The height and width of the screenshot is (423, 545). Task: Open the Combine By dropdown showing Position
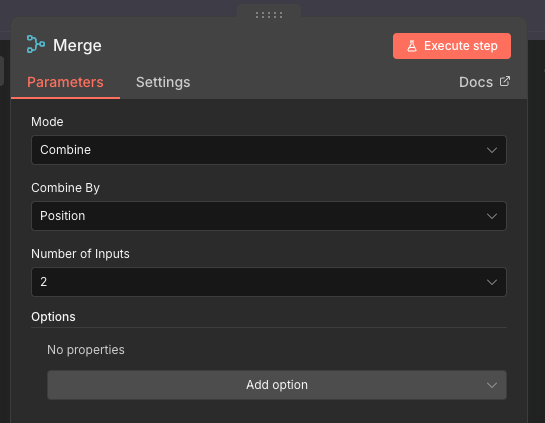[x=269, y=216]
